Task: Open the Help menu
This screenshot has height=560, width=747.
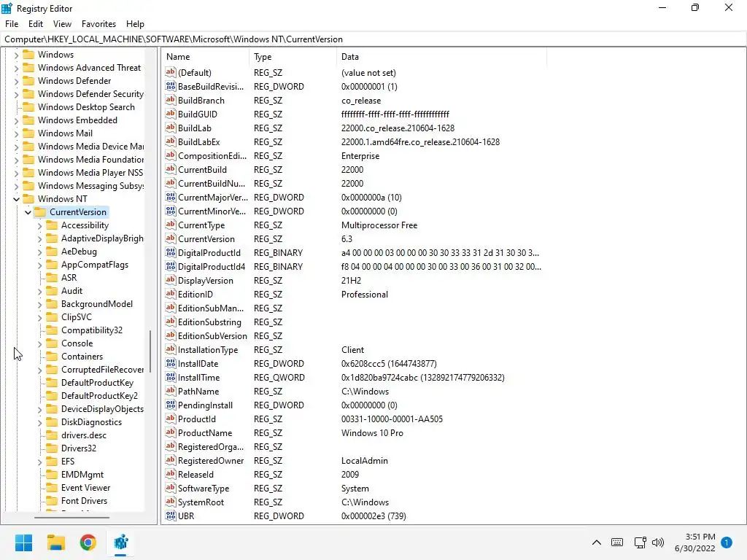Action: [x=135, y=24]
